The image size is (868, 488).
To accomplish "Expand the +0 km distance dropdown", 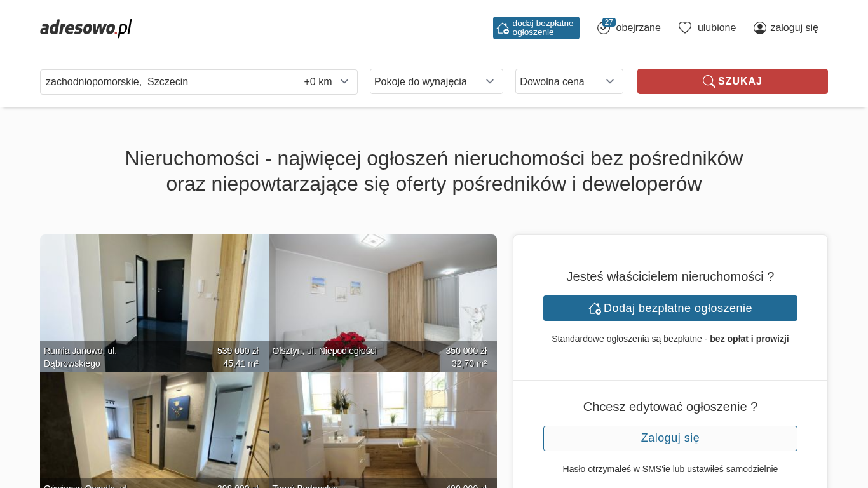I will [x=327, y=81].
